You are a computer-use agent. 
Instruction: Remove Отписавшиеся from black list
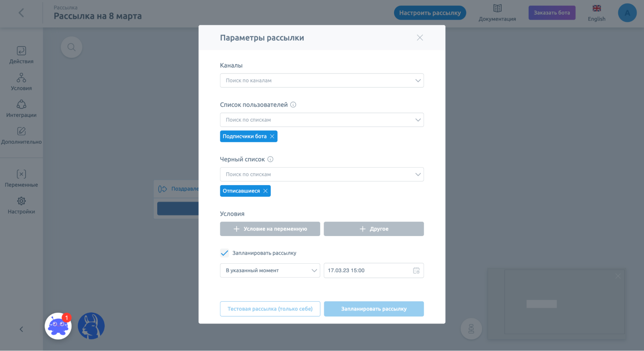(265, 191)
